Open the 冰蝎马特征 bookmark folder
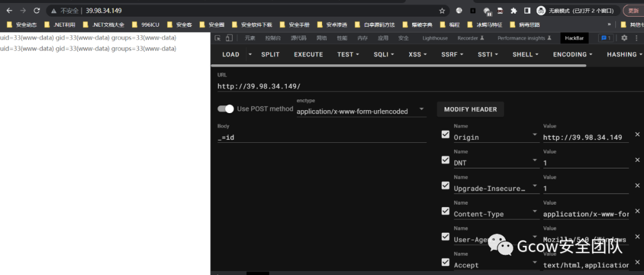This screenshot has height=275, width=644. [x=485, y=24]
